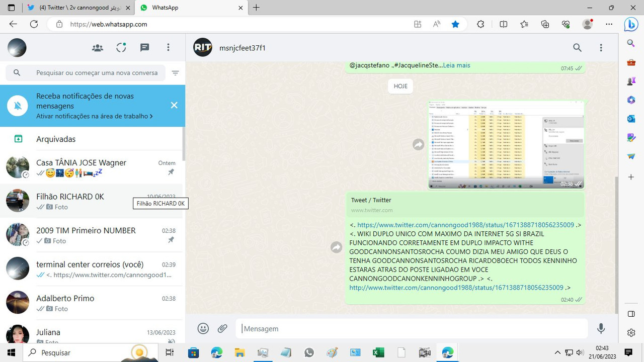Start a new chat with message icon
Viewport: 644px width, 362px height.
click(145, 48)
